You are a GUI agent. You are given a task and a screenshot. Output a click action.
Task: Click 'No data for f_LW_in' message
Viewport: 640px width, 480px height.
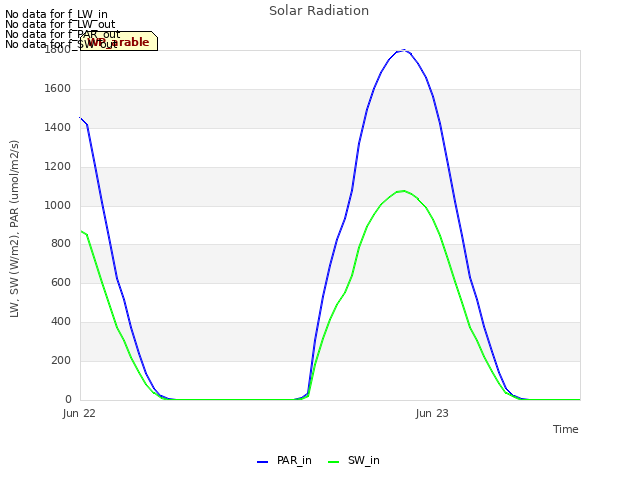[56, 14]
